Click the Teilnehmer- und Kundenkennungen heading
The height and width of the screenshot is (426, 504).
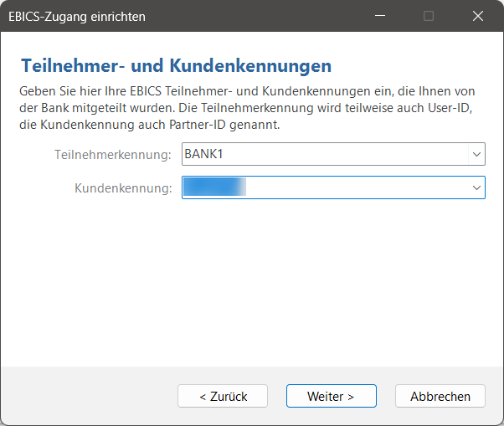point(176,65)
